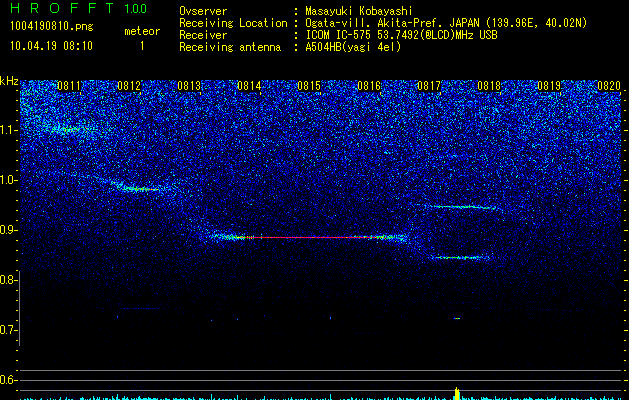Click the meteor count label

(x=142, y=31)
